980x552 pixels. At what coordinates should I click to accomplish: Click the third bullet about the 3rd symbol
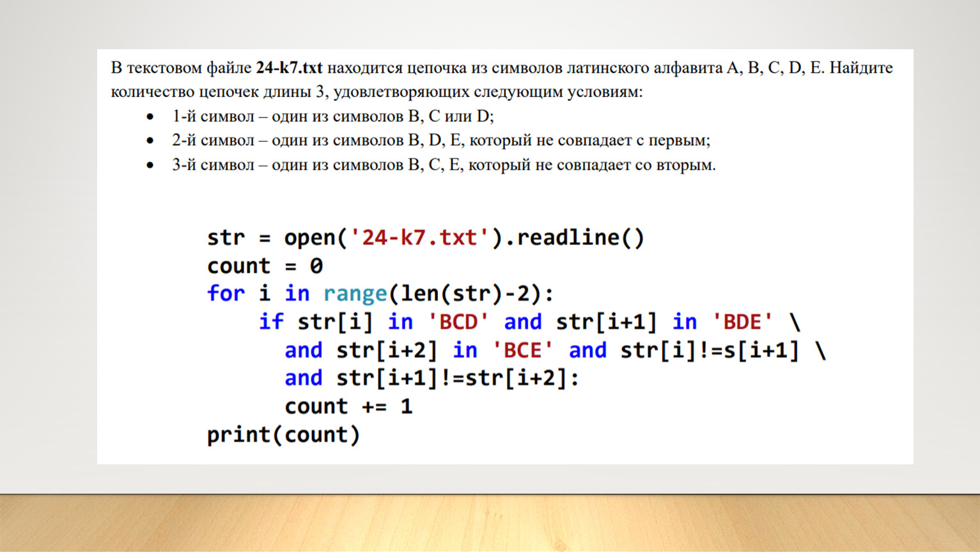click(443, 165)
